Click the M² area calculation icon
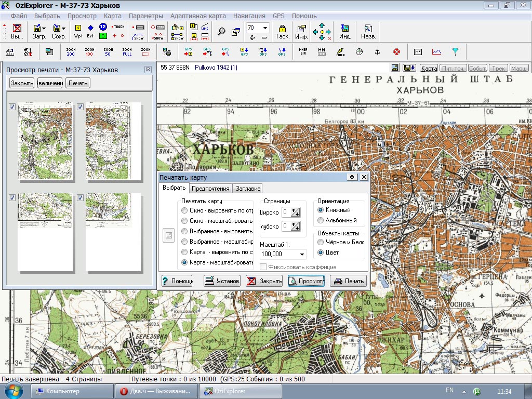 coord(418,51)
